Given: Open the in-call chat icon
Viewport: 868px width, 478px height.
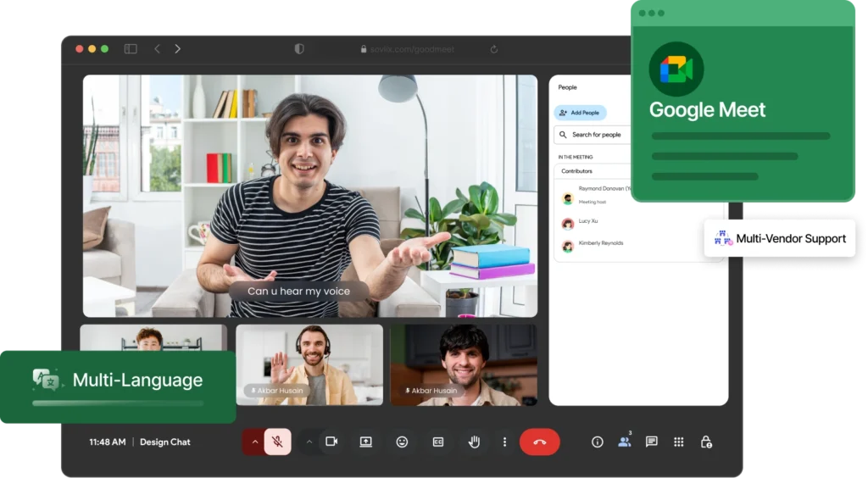Looking at the screenshot, I should [x=651, y=442].
